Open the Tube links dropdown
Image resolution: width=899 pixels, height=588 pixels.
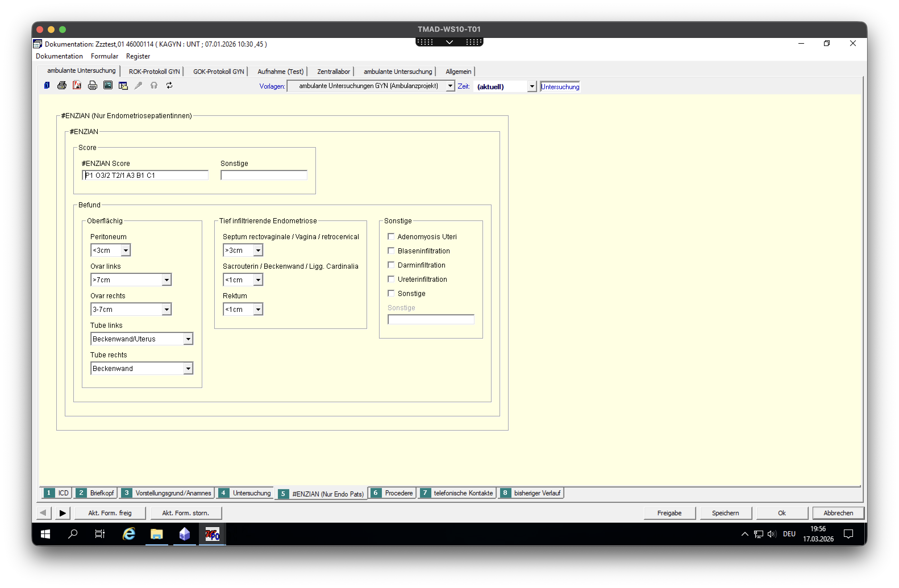(188, 339)
